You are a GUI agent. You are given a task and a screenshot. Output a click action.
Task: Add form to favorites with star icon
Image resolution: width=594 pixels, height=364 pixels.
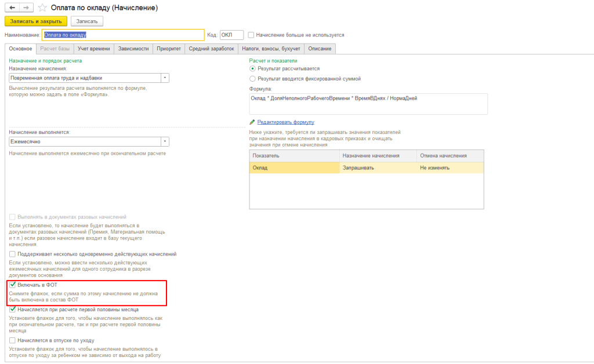point(42,9)
